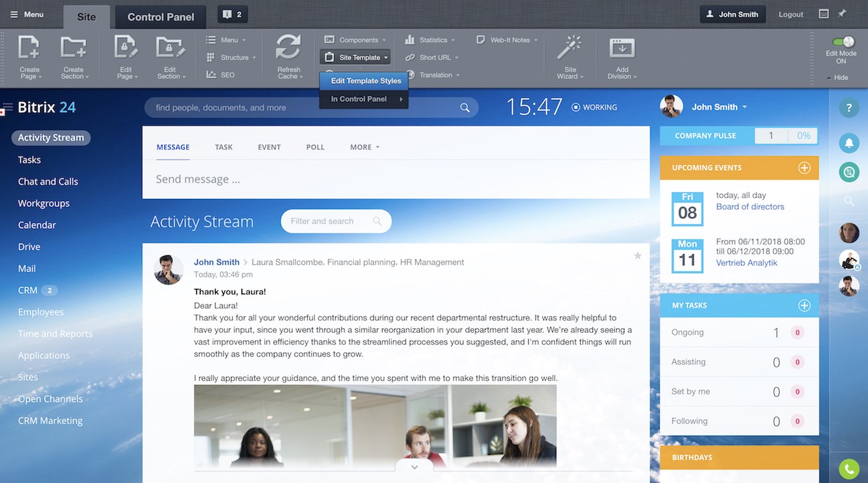Click the Add Division icon
Screen dimensions: 868x483
(x=622, y=48)
